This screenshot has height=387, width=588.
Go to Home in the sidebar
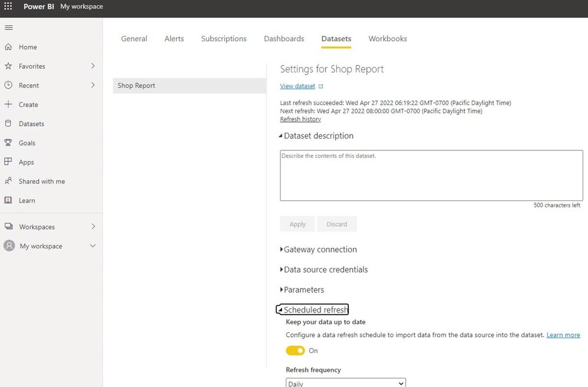point(28,47)
